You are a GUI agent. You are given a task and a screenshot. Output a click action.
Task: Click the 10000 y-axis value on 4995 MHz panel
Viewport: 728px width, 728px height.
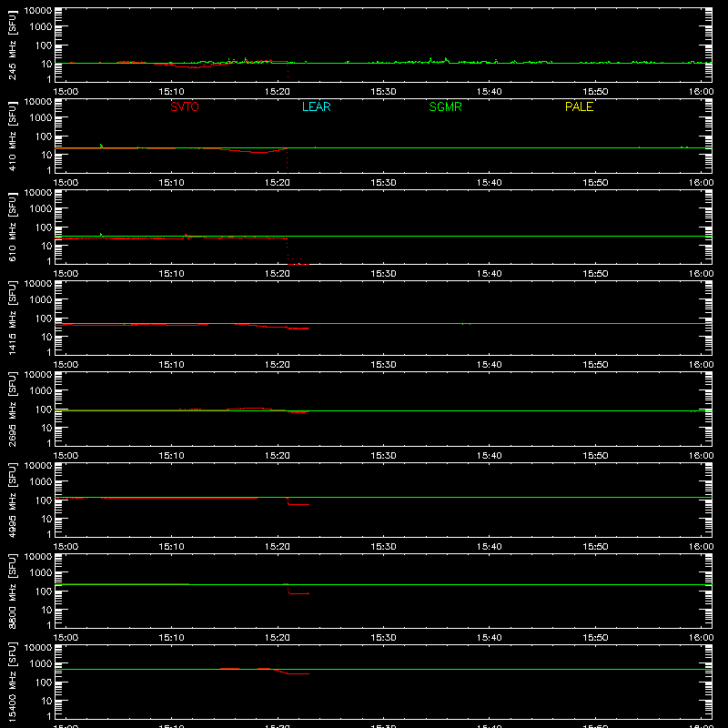click(38, 466)
